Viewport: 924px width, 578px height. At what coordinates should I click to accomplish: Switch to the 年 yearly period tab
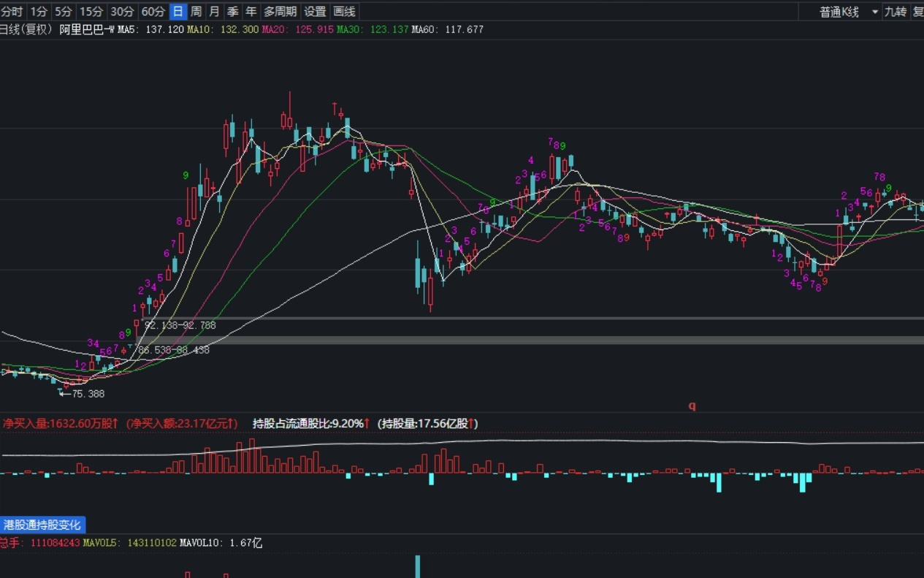(x=251, y=12)
